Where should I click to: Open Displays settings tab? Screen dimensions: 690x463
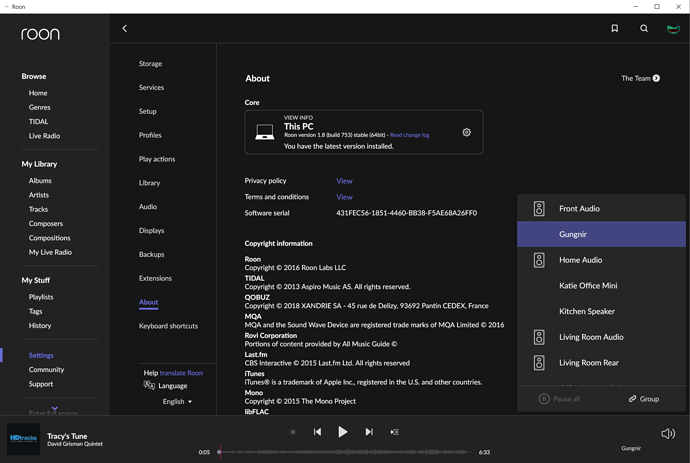pyautogui.click(x=151, y=230)
